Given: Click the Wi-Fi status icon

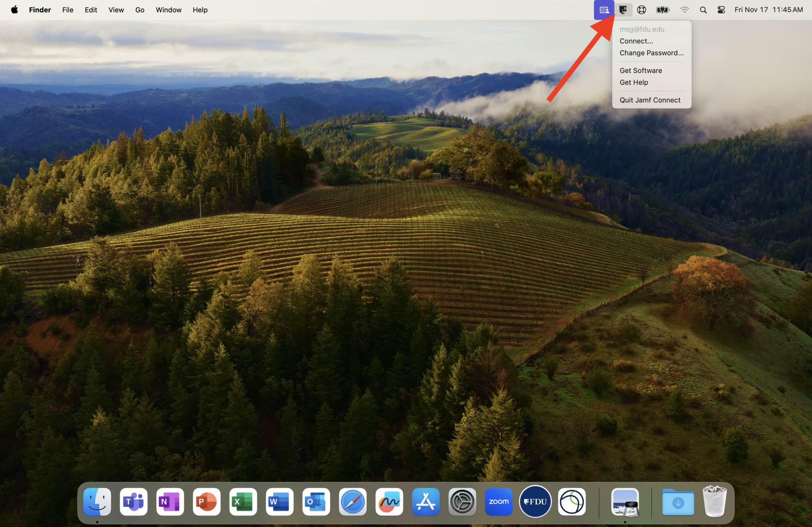Looking at the screenshot, I should pos(684,10).
